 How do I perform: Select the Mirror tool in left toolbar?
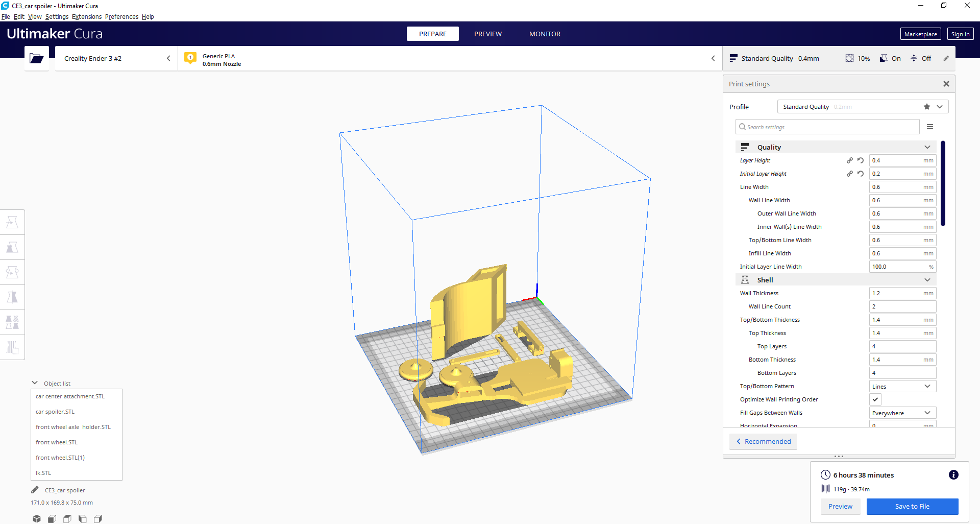pos(12,297)
